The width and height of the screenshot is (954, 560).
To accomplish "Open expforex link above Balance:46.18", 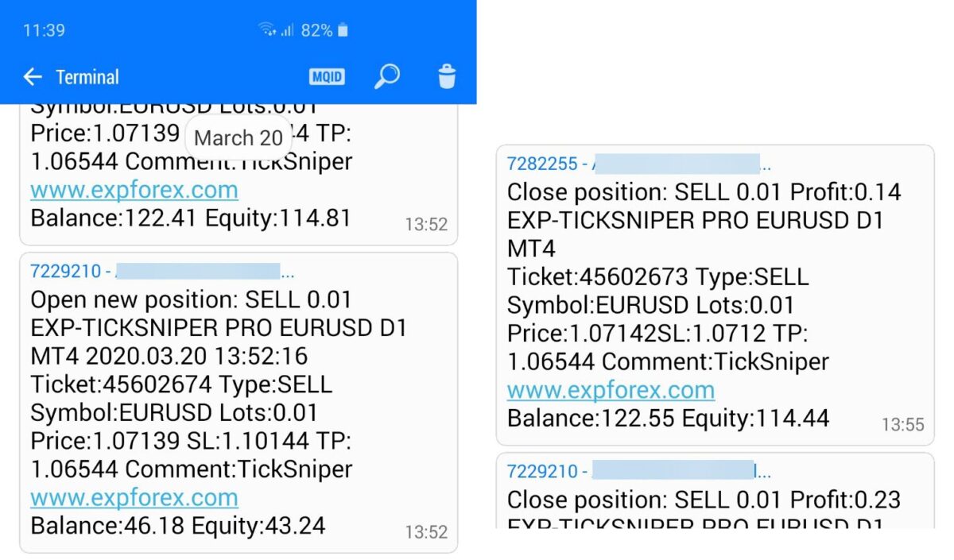I will [134, 498].
